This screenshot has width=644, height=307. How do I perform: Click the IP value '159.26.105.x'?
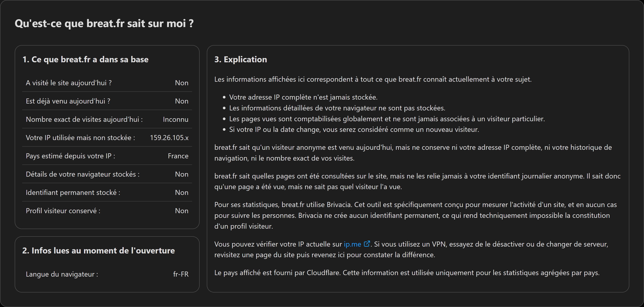click(169, 138)
